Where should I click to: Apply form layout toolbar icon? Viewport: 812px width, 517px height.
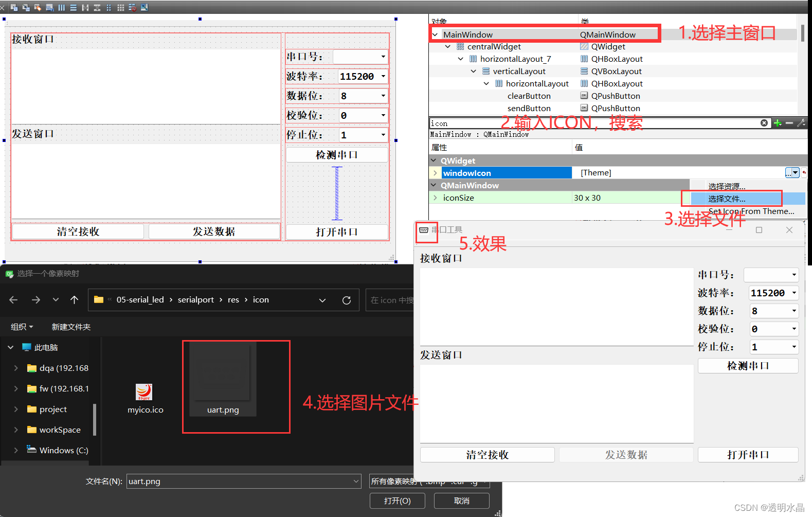pyautogui.click(x=109, y=8)
